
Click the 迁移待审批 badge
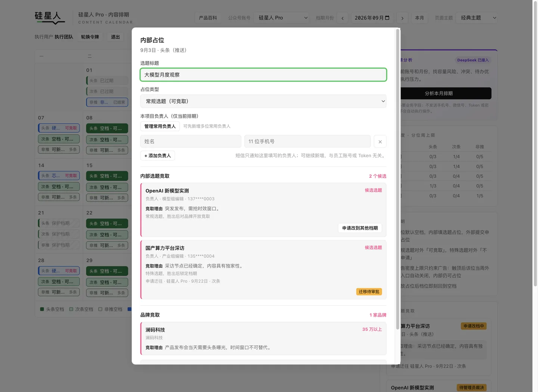click(369, 292)
